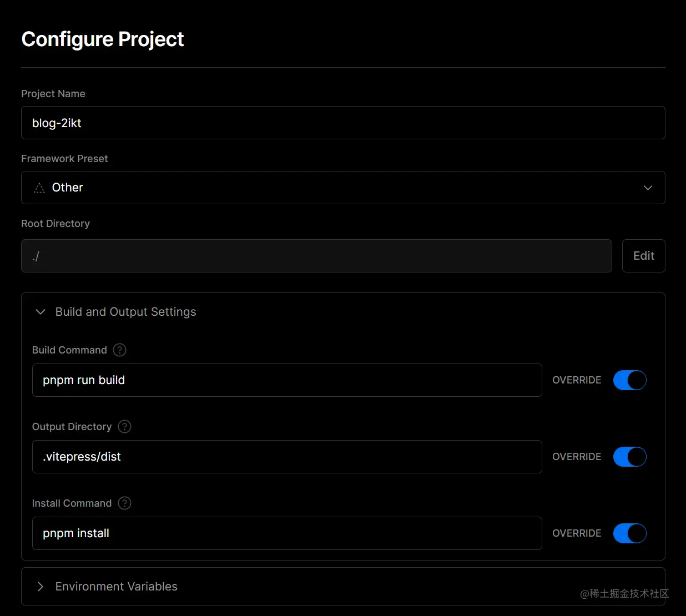Click the Root Directory path field
Screen dimensions: 686x616
[316, 256]
